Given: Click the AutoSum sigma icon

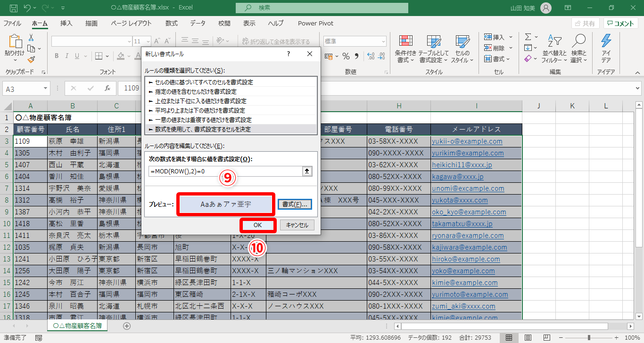Looking at the screenshot, I should click(528, 37).
